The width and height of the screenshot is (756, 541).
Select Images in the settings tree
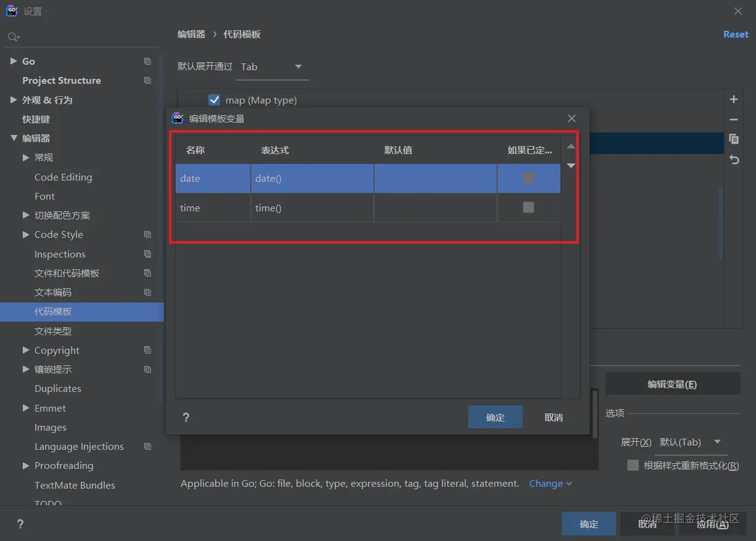point(51,427)
